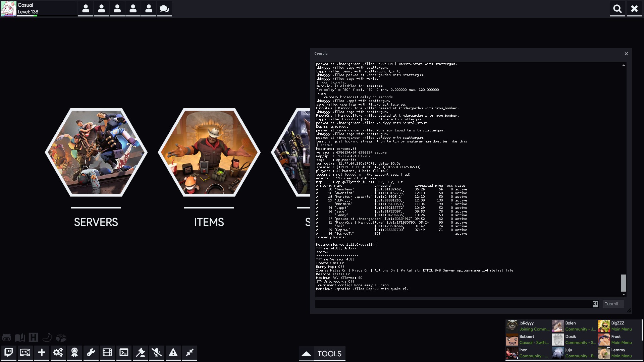The image size is (644, 362).
Task: Open the demo film strip icon
Action: click(107, 353)
